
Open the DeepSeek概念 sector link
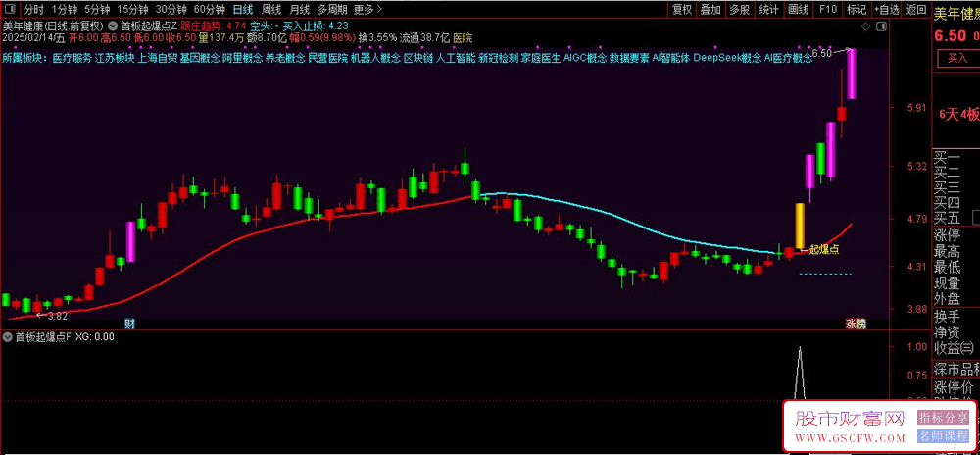point(727,59)
